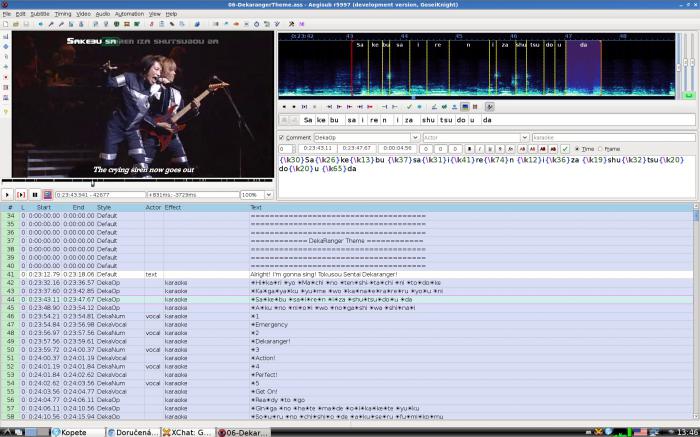Select the vector clip video tool

pos(6,98)
